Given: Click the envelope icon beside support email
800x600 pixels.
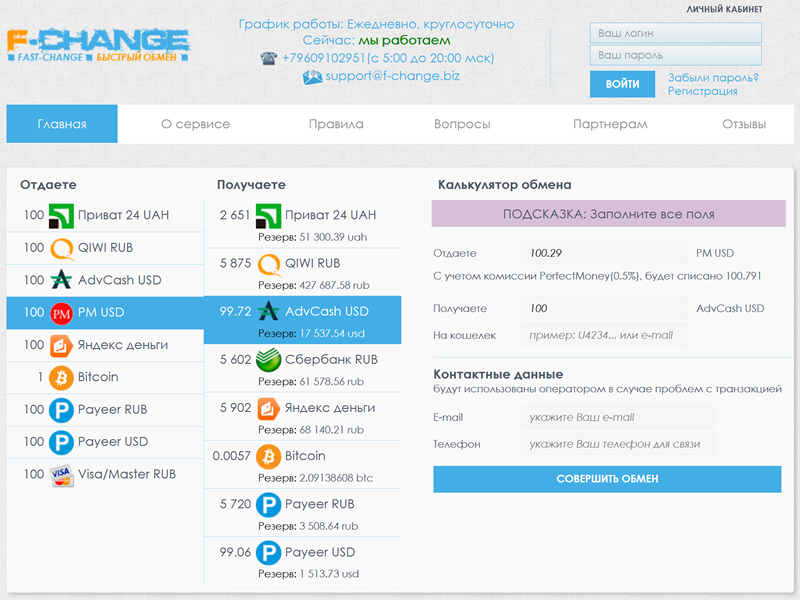Looking at the screenshot, I should click(312, 77).
